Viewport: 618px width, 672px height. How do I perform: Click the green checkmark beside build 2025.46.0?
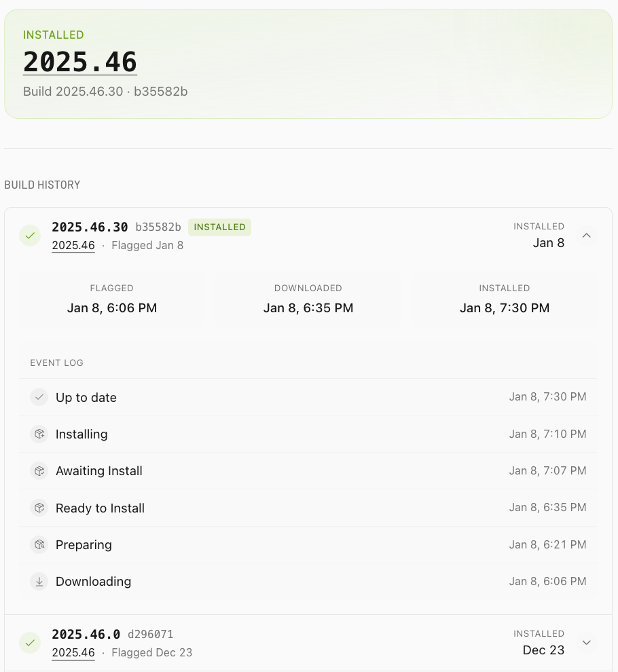[x=30, y=642]
